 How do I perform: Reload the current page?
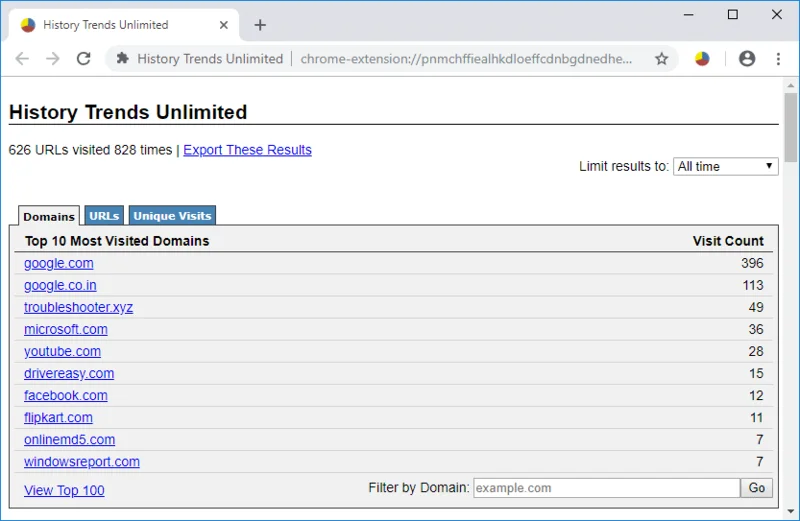(x=84, y=59)
